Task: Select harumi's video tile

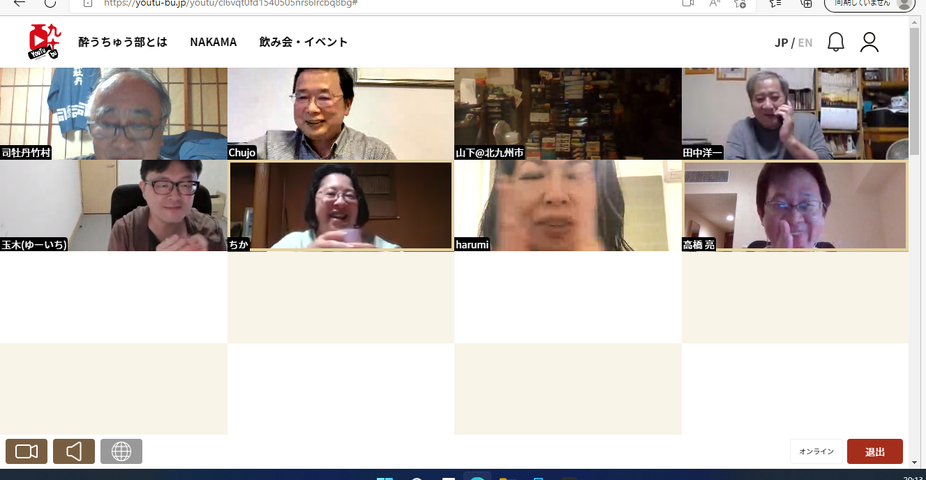Action: (568, 205)
